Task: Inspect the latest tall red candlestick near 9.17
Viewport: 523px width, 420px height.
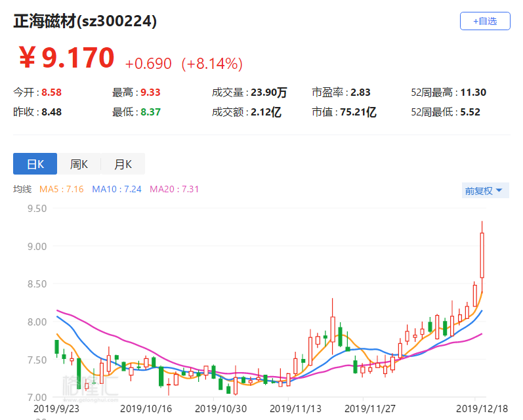Action: 482,255
